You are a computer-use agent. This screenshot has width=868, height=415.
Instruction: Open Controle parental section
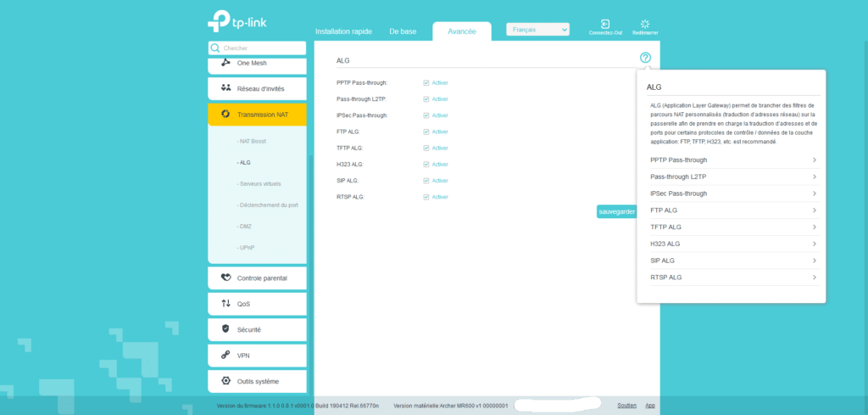[x=257, y=278]
